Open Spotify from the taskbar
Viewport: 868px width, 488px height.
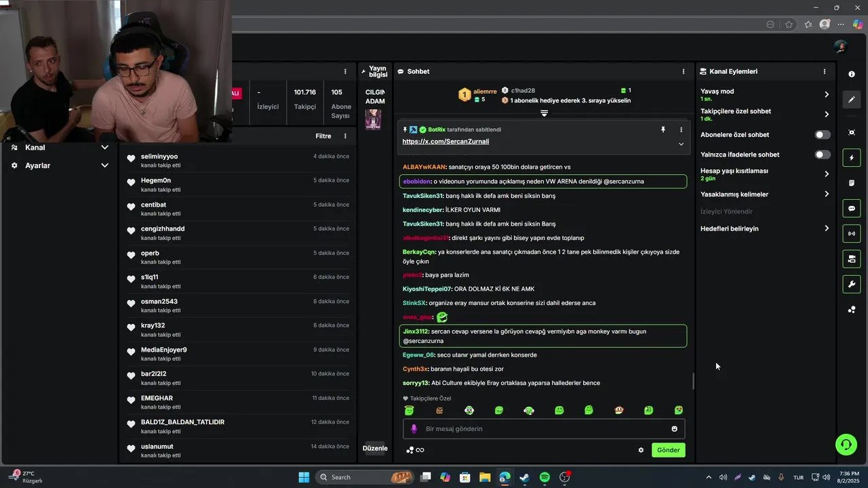[545, 477]
